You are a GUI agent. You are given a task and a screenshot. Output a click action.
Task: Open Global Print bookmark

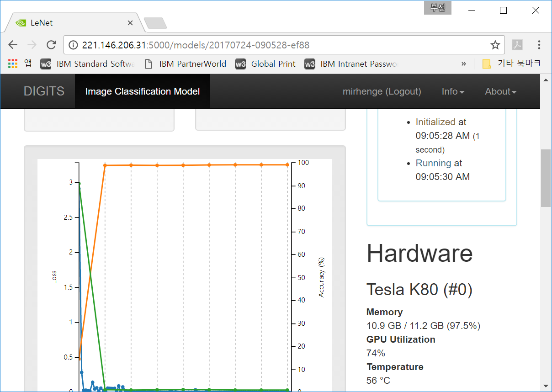click(x=265, y=64)
